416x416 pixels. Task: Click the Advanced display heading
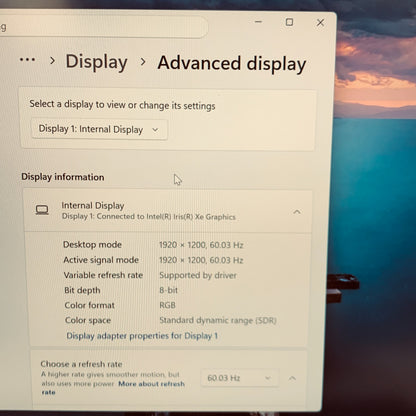[232, 63]
